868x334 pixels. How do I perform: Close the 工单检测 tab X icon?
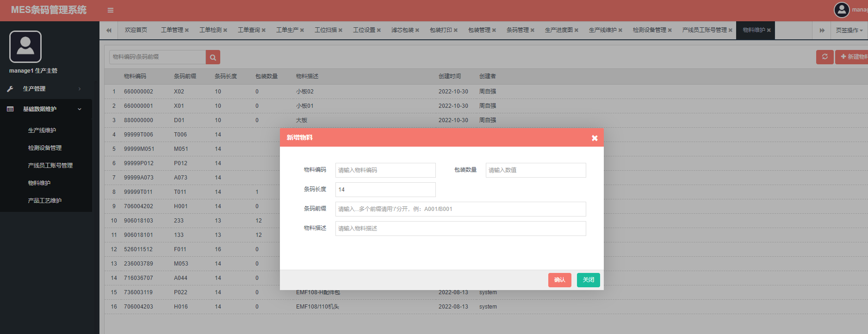225,31
